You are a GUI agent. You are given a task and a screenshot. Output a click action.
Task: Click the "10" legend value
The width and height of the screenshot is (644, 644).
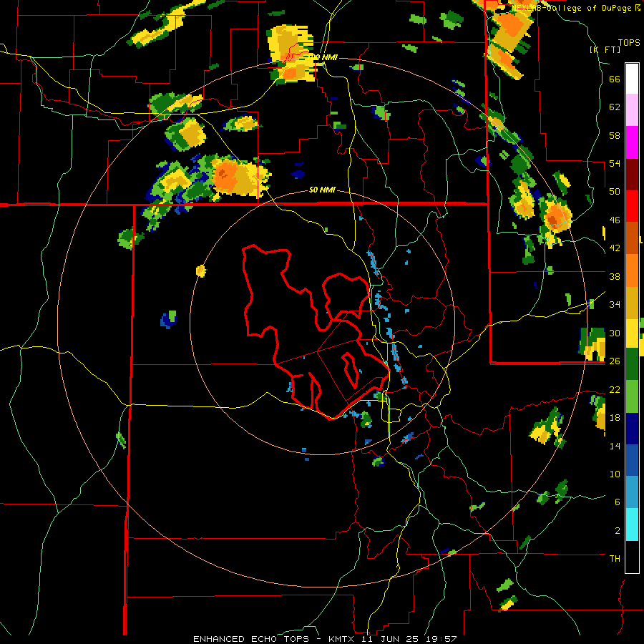pos(615,474)
